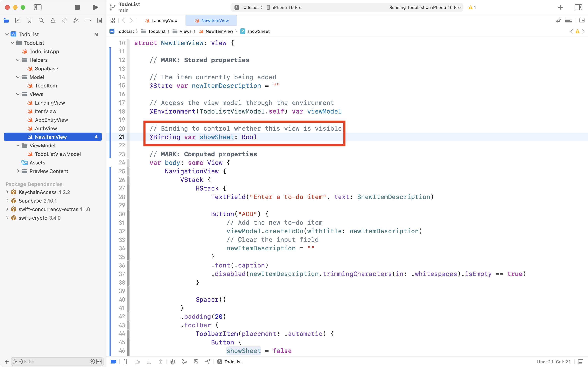Switch to the LandingView editor tab

(x=162, y=20)
